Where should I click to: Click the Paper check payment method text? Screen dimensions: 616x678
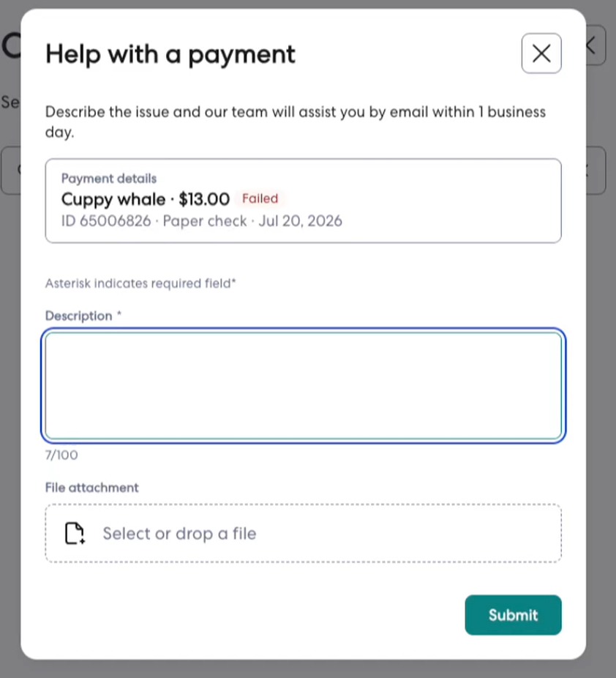click(205, 221)
